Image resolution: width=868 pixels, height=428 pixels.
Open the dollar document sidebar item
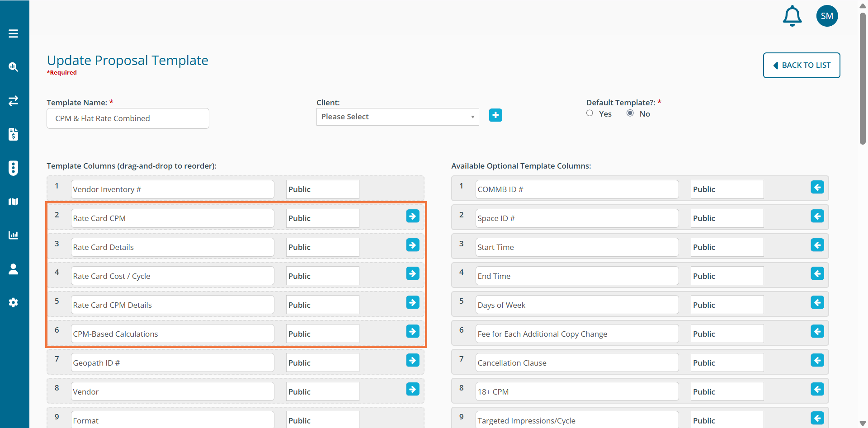[14, 134]
